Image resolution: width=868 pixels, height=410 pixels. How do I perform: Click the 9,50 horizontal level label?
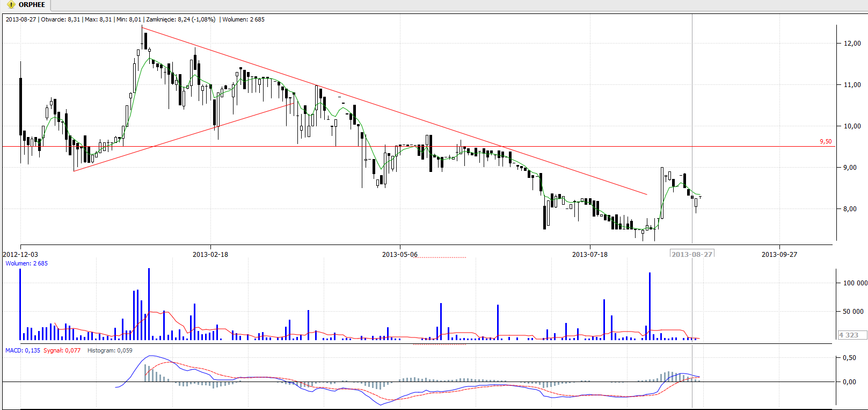click(825, 142)
